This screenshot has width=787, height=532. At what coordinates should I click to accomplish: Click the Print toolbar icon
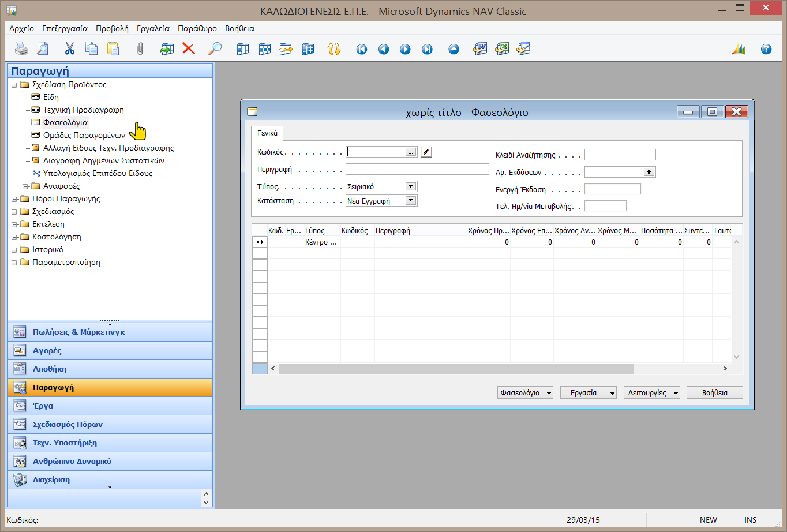pyautogui.click(x=21, y=49)
